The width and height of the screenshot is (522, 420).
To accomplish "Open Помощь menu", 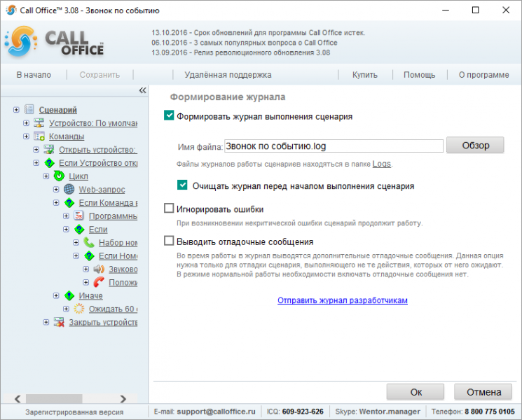I will point(419,75).
